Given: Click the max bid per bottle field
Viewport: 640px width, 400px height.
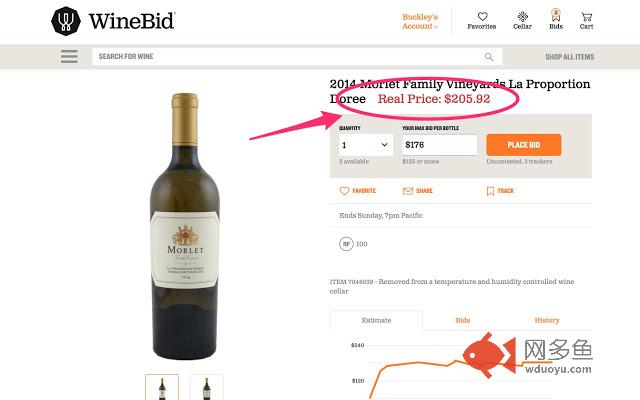Looking at the screenshot, I should coord(440,145).
